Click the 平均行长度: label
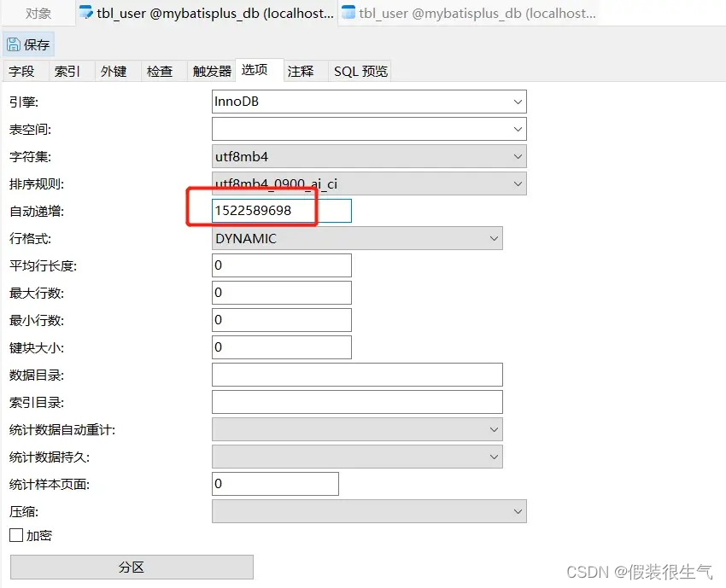 coord(43,266)
